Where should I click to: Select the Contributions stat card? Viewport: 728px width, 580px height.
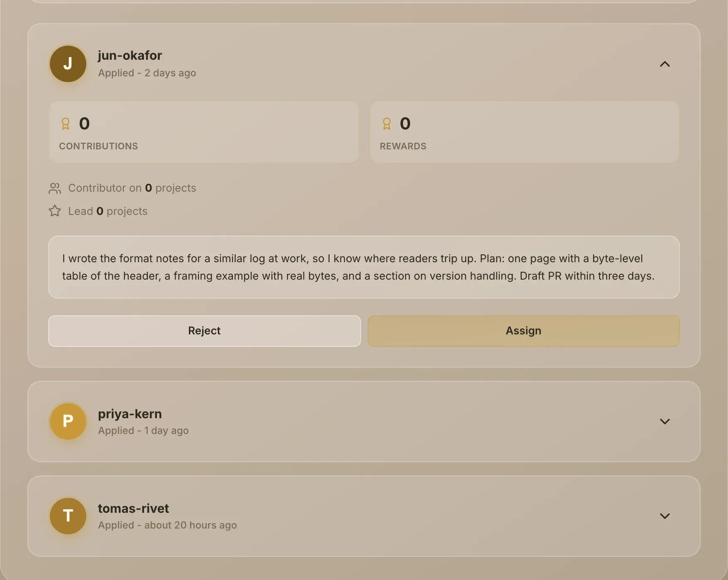pyautogui.click(x=203, y=132)
